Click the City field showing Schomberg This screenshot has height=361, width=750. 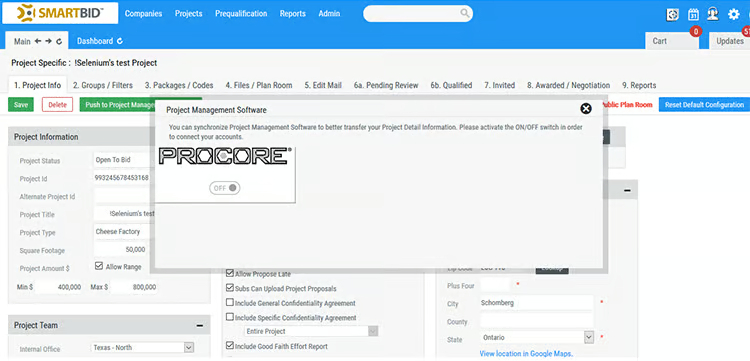(x=537, y=303)
